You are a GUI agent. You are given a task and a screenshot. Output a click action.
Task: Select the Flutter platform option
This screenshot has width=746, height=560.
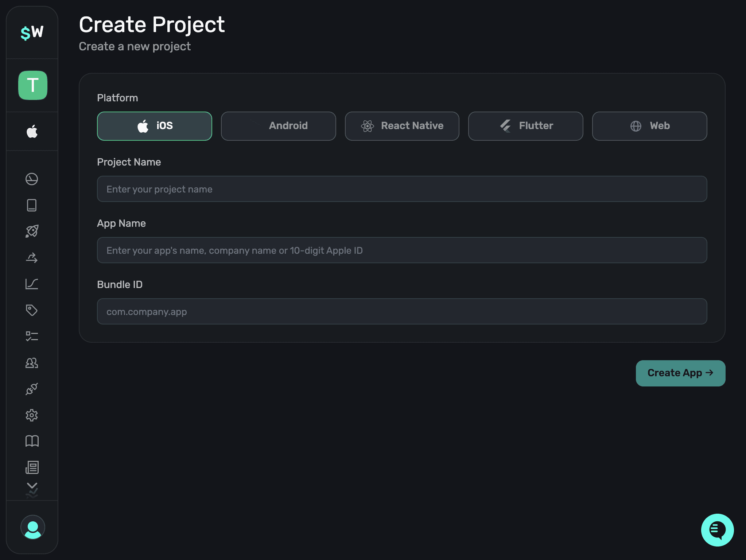[525, 126]
